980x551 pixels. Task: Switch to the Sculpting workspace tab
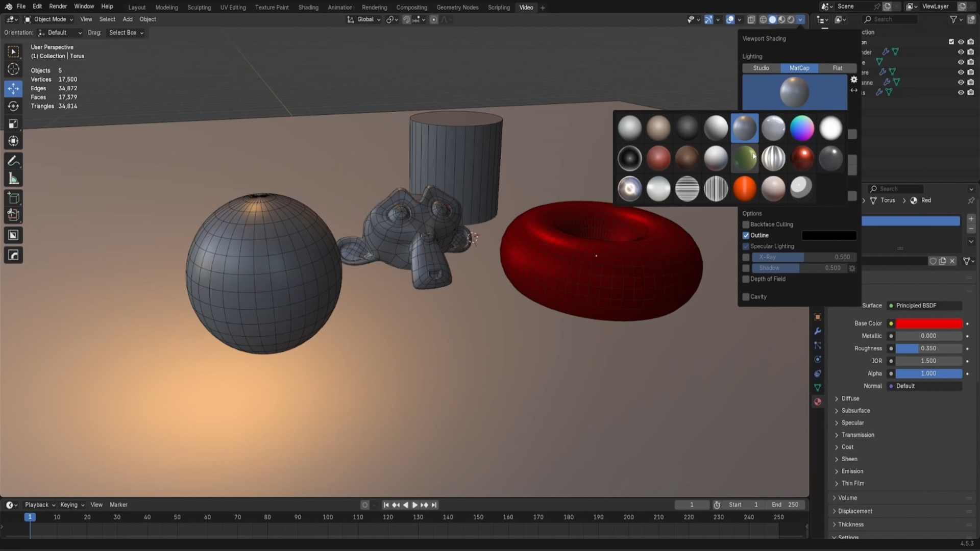tap(199, 8)
